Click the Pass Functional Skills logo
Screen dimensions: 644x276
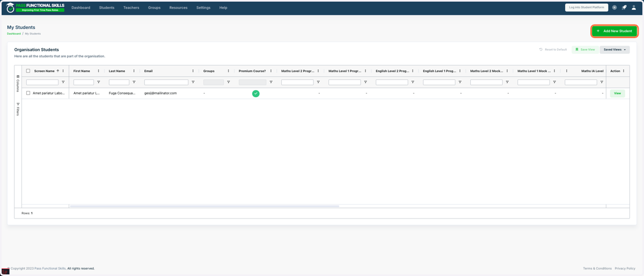coord(35,8)
